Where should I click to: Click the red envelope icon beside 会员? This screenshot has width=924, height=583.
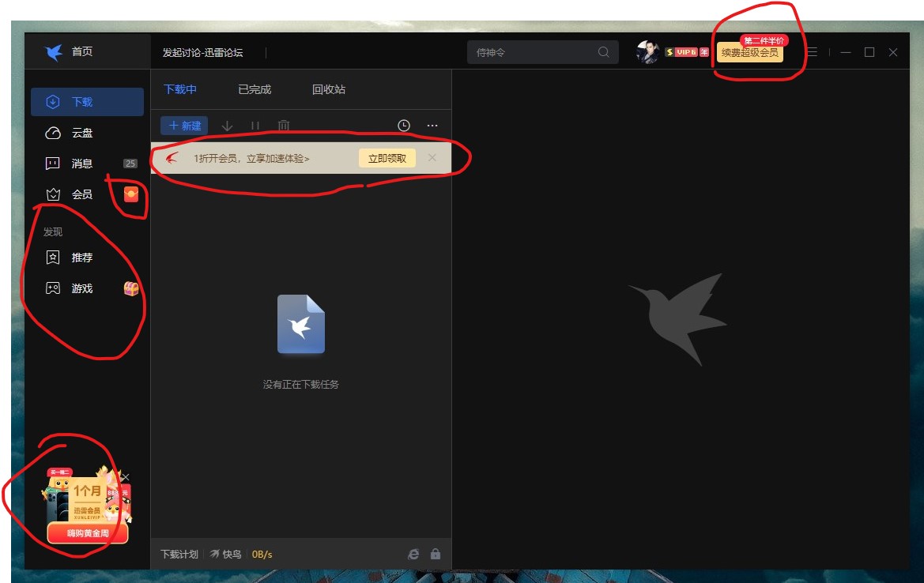tap(131, 194)
